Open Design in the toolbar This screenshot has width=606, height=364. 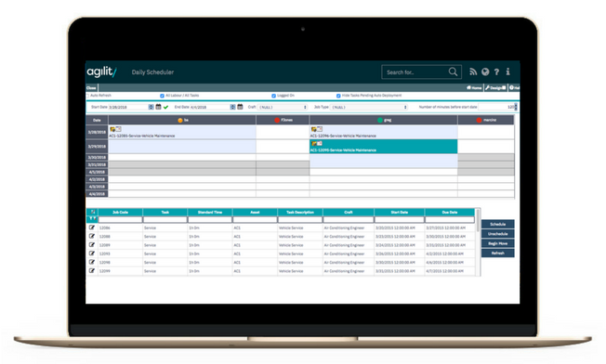495,88
